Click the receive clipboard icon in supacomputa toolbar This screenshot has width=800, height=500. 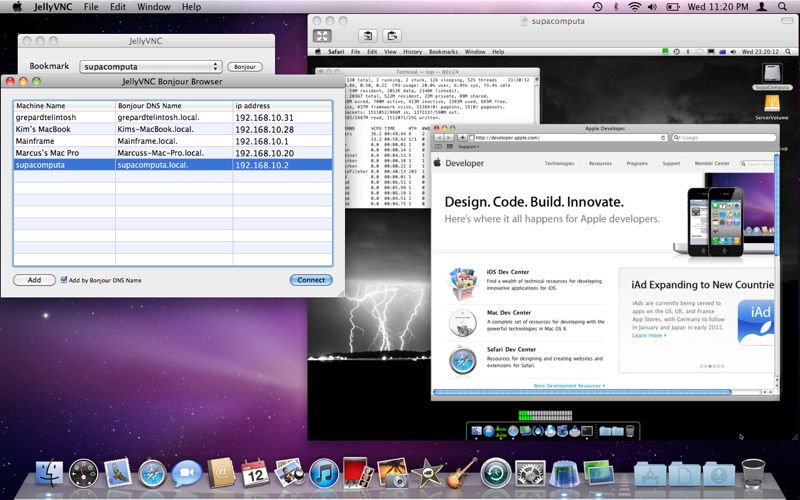(367, 36)
